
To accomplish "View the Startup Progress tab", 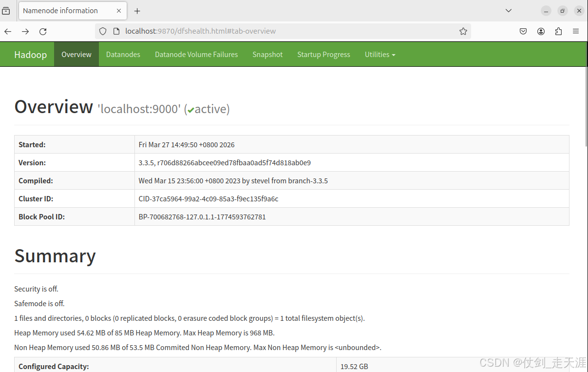I will click(324, 55).
